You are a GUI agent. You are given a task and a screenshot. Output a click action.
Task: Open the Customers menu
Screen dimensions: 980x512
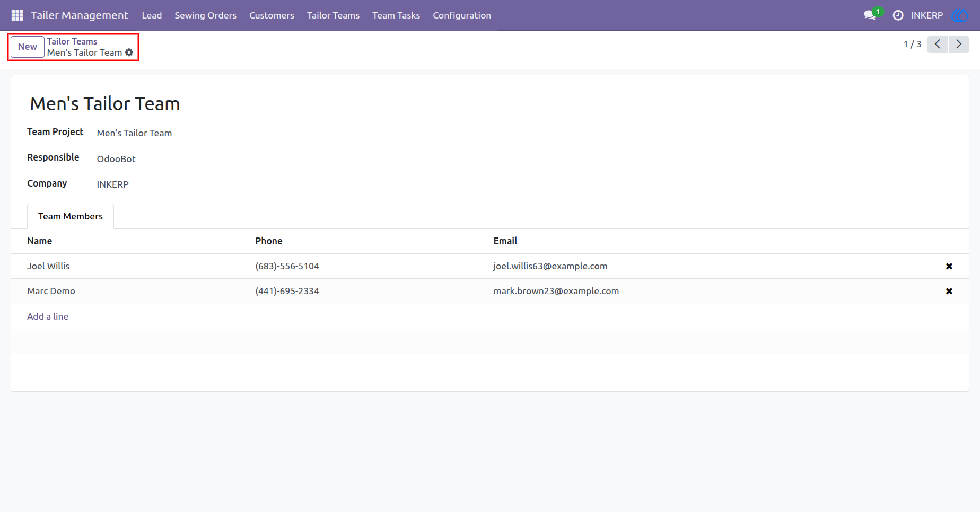(x=272, y=15)
